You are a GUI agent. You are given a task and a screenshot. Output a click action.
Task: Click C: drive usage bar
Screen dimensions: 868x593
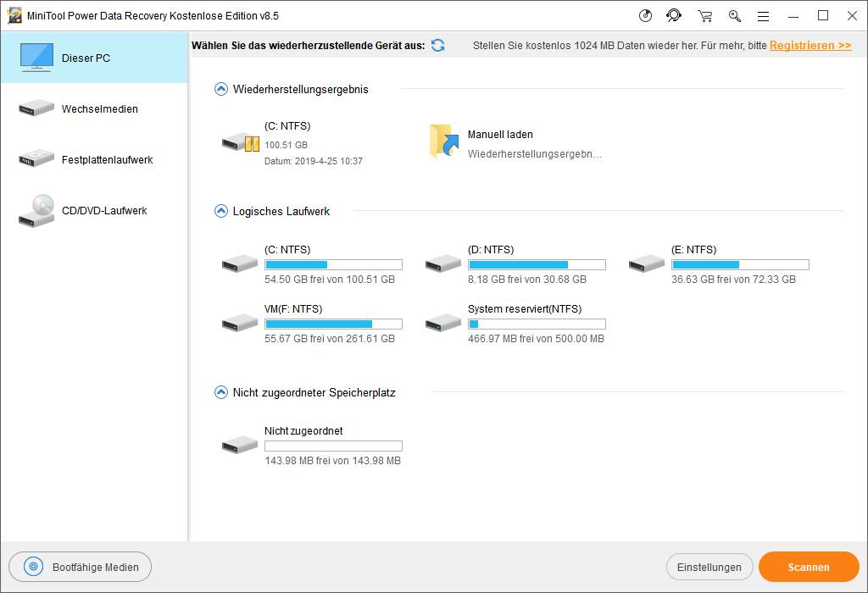coord(333,264)
